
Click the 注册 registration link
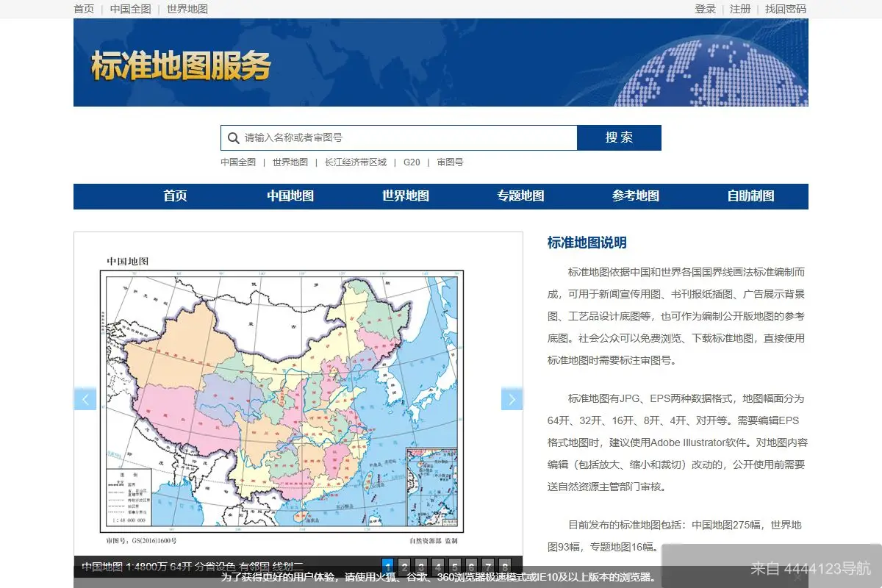tap(739, 9)
